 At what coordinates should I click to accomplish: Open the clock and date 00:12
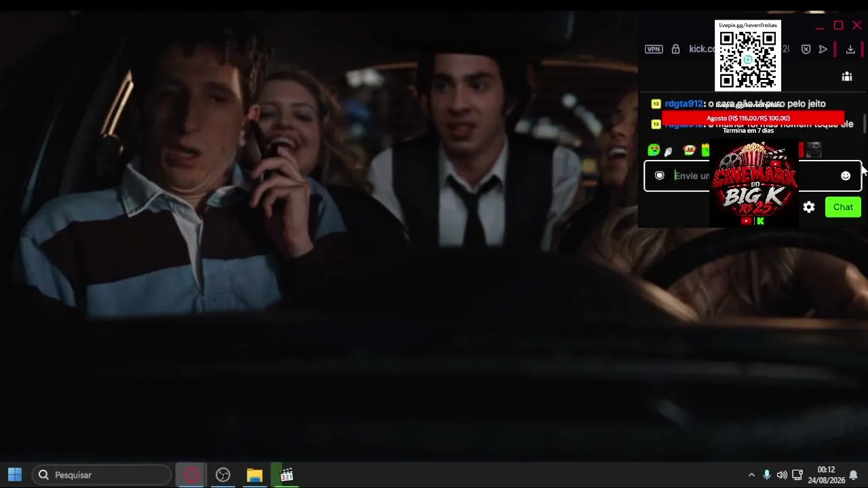tap(826, 475)
